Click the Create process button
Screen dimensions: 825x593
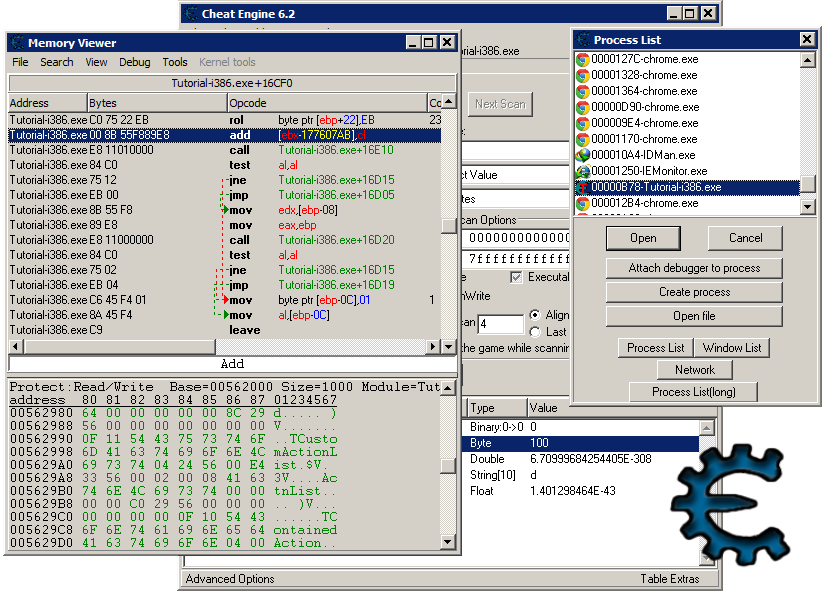click(693, 291)
